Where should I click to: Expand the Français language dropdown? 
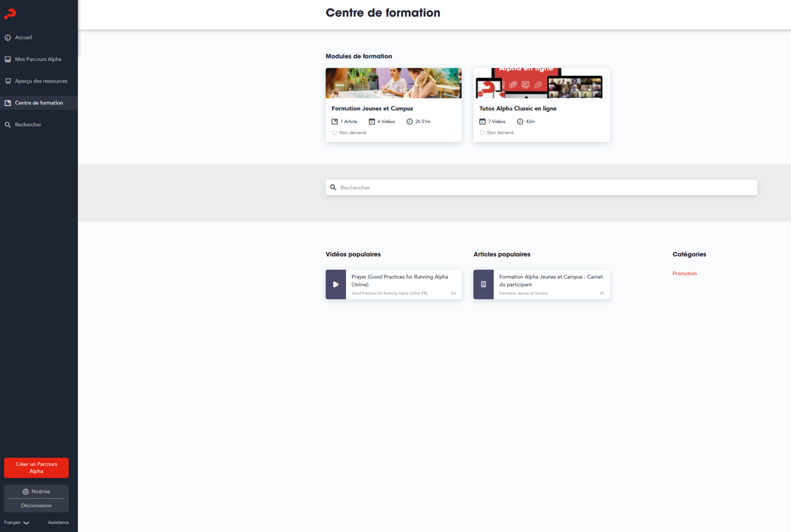(17, 523)
